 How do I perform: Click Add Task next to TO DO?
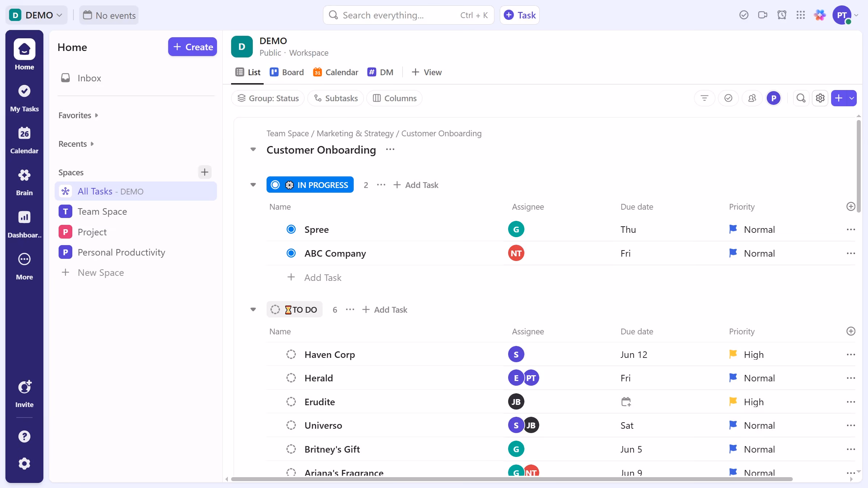[385, 309]
